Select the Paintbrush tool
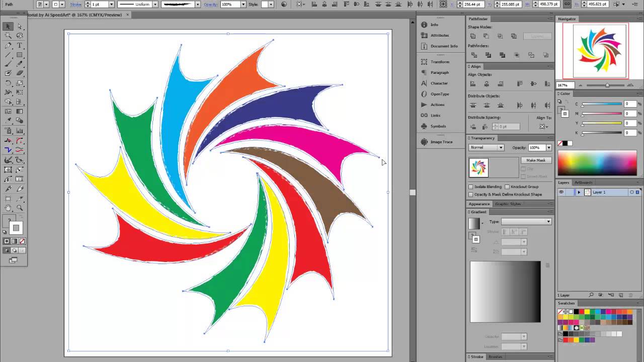Screen dimensions: 644x362 tap(8, 64)
